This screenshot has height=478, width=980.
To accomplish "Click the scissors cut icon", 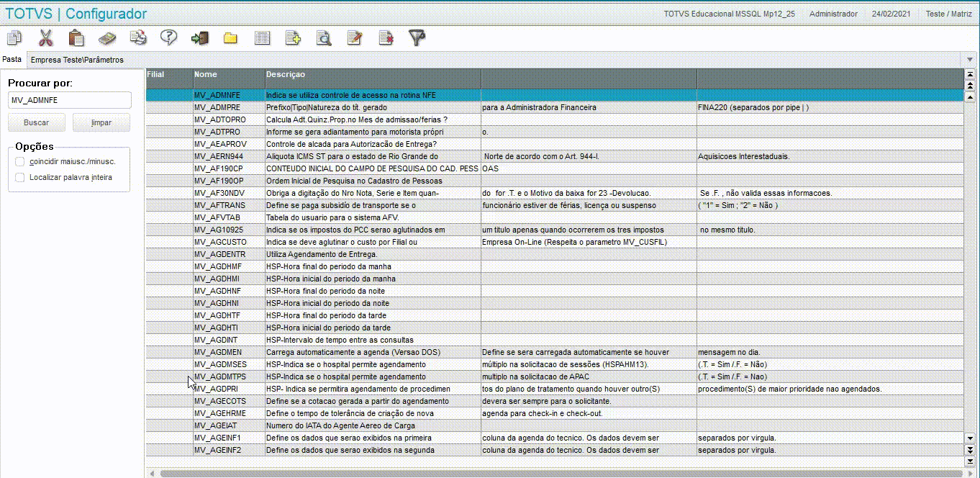I will [x=45, y=38].
